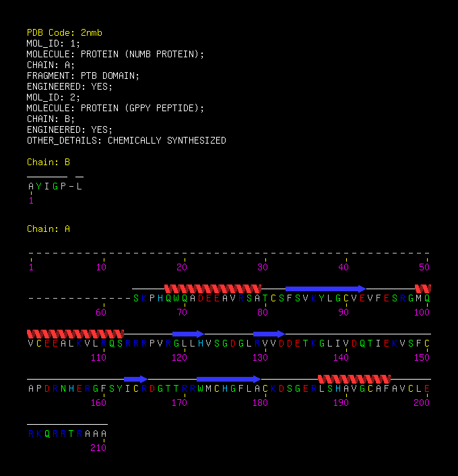
Task: Click the yellow 'Chain: B' label
Action: pyautogui.click(x=48, y=162)
